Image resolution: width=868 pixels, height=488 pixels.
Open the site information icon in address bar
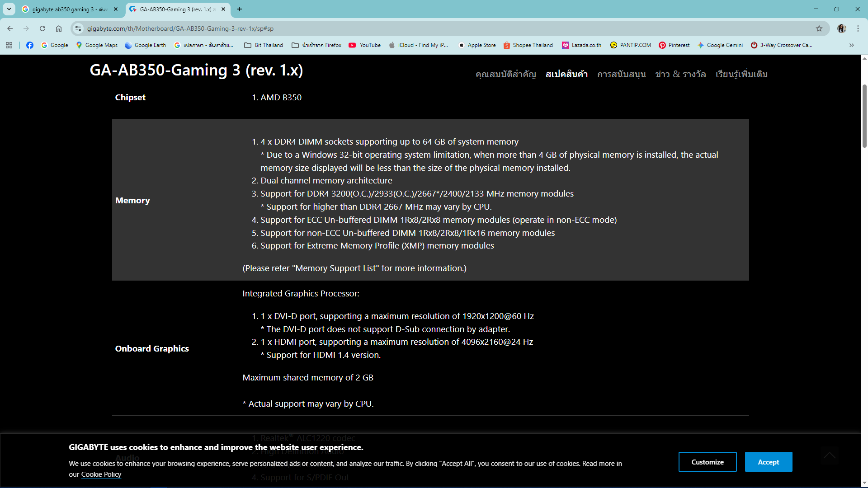[78, 28]
